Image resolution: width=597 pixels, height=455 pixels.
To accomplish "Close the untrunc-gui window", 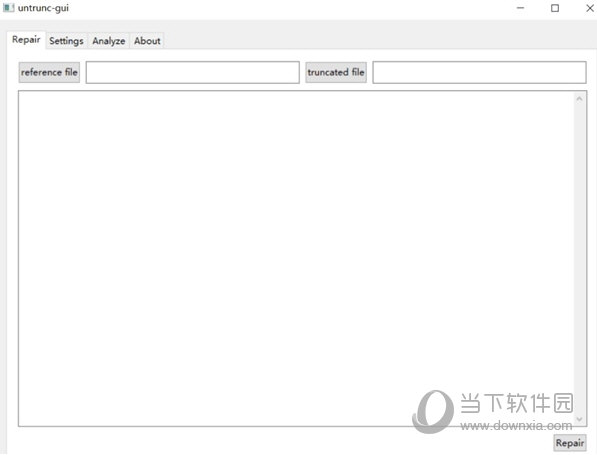I will click(x=589, y=8).
